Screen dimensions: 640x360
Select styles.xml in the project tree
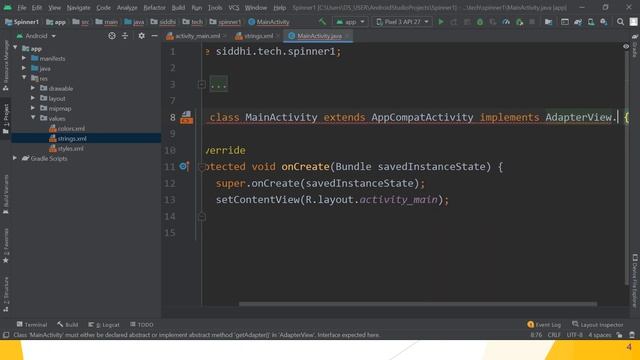(70, 149)
